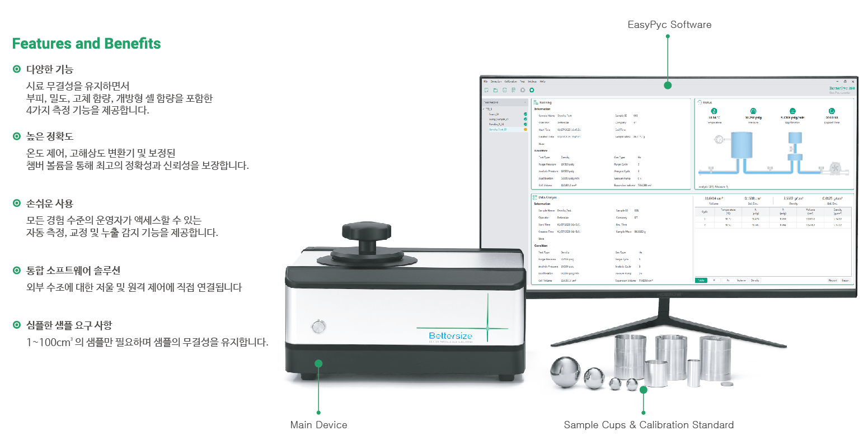Viewport: 868px width, 445px height.
Task: Collapse the Test Record panel dropdown
Action: pyautogui.click(x=525, y=102)
